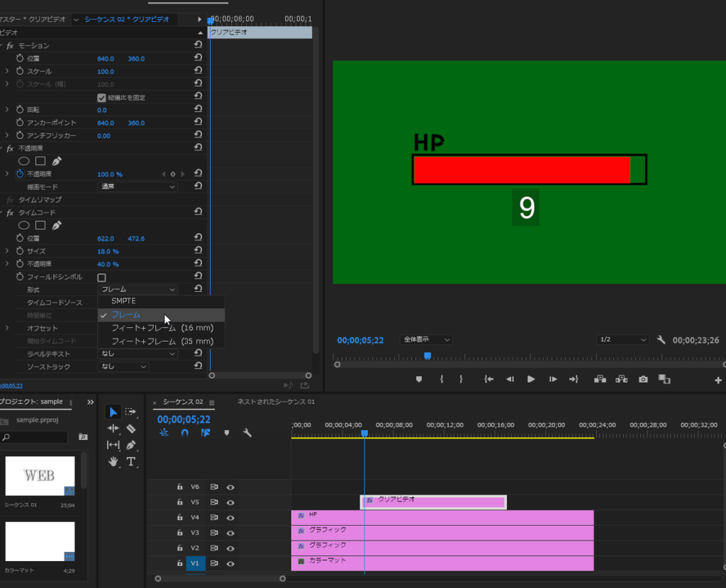Toggle the timeline snap magnet icon
Viewport: 726px width, 588px height.
[184, 432]
